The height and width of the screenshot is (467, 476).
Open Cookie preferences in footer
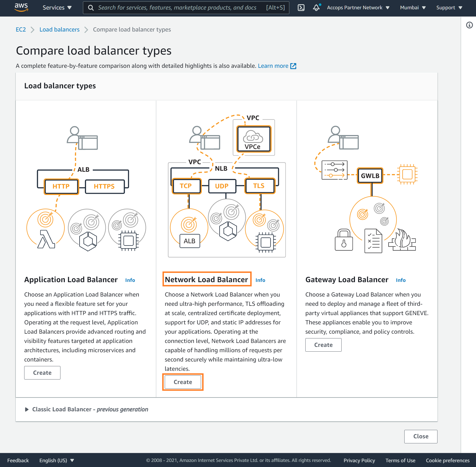click(448, 460)
